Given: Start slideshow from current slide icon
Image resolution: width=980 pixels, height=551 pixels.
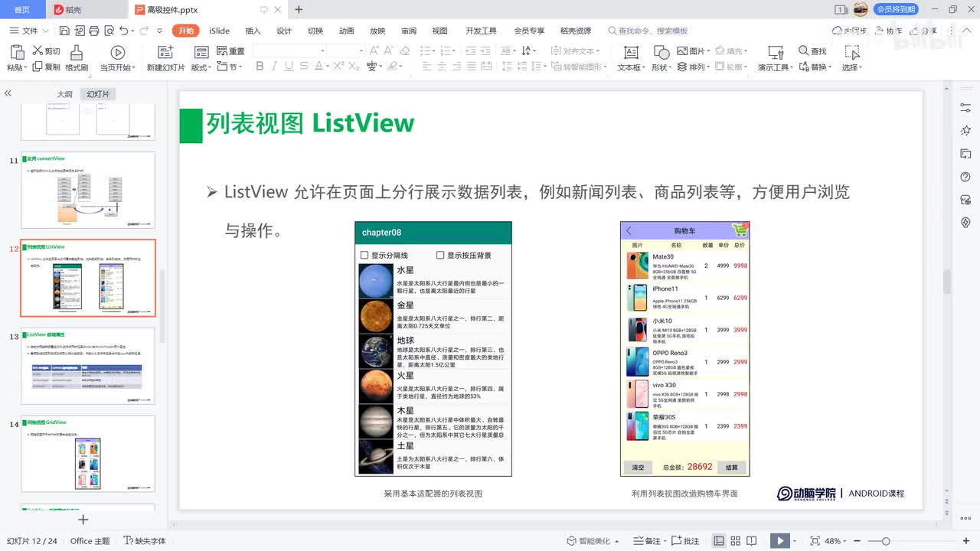Looking at the screenshot, I should click(x=117, y=52).
